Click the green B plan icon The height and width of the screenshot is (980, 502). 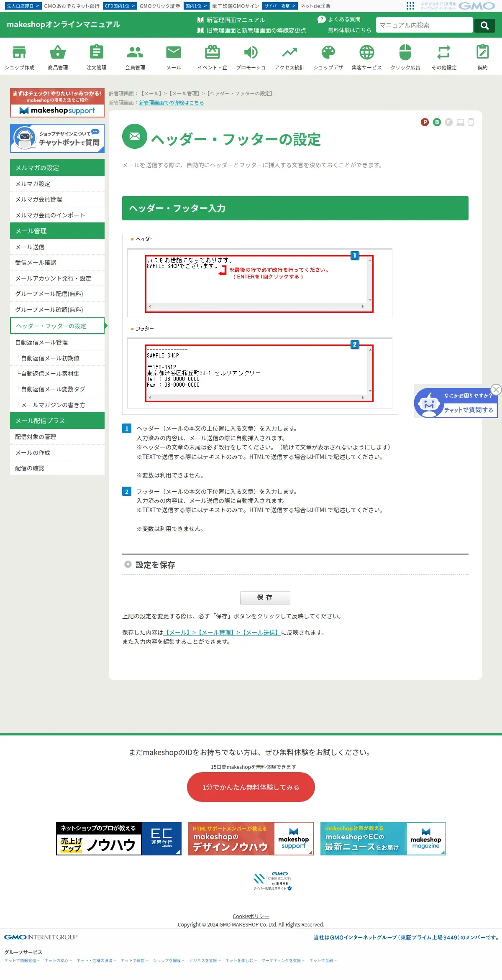point(437,122)
